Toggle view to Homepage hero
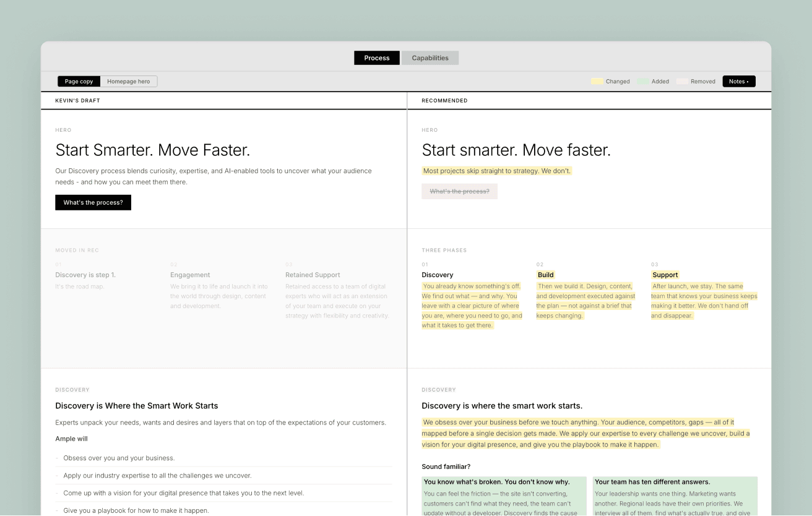Screen dimensions: 812x516 [x=129, y=82]
